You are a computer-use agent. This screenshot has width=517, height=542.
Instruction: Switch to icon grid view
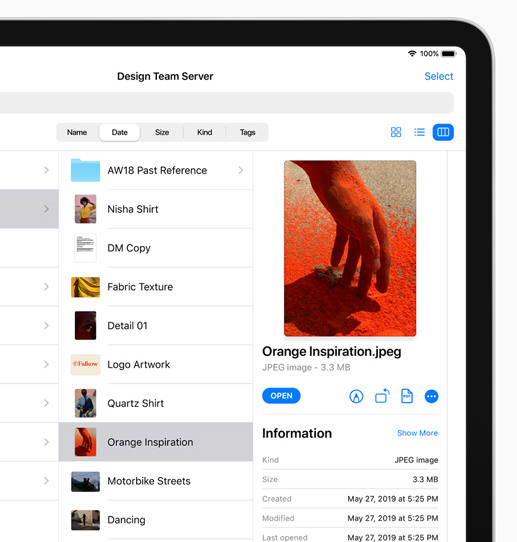(x=396, y=132)
